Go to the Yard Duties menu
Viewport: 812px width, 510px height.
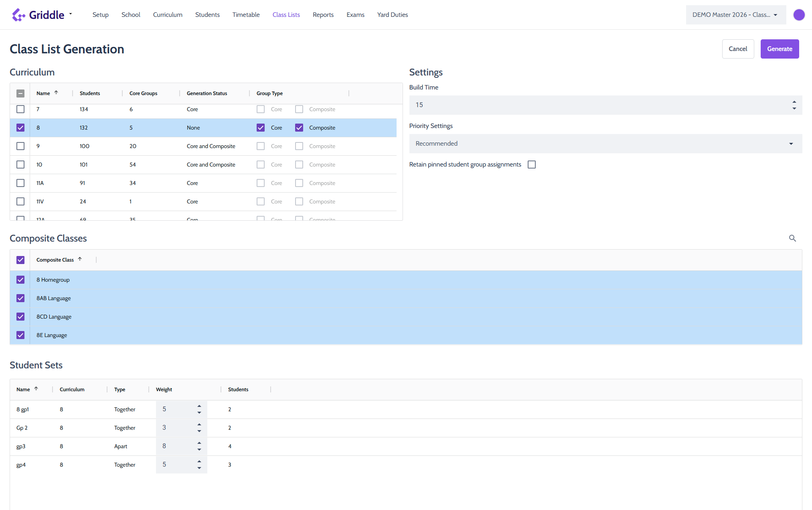pyautogui.click(x=393, y=15)
